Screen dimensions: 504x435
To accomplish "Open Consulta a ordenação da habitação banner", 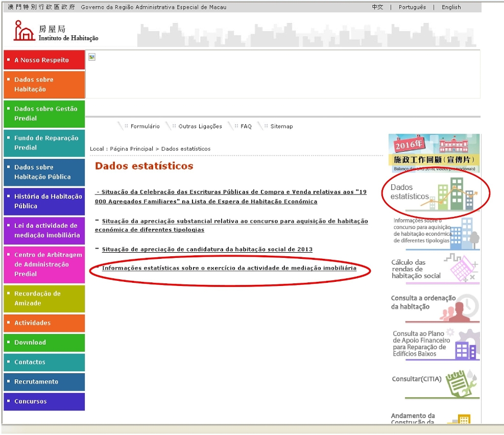I will pyautogui.click(x=434, y=306).
